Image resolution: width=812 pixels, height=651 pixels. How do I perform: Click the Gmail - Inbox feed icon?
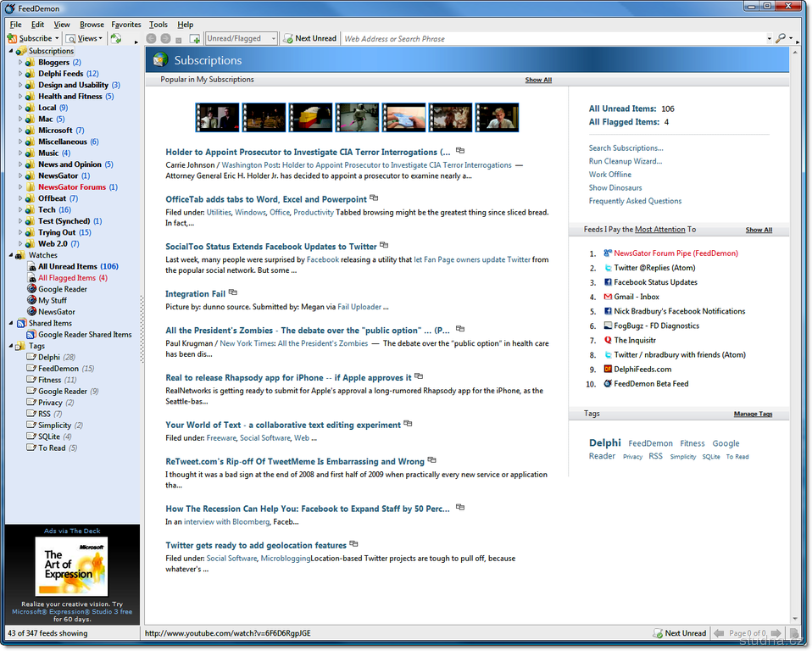608,297
